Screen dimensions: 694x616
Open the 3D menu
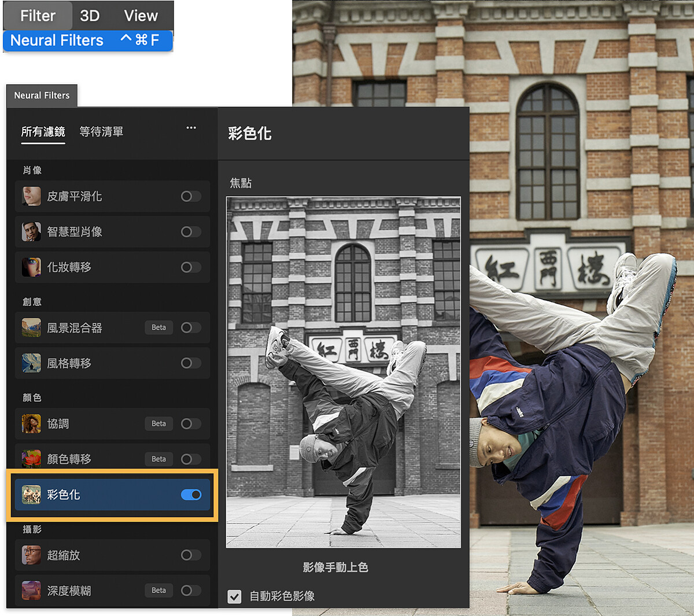coord(90,16)
